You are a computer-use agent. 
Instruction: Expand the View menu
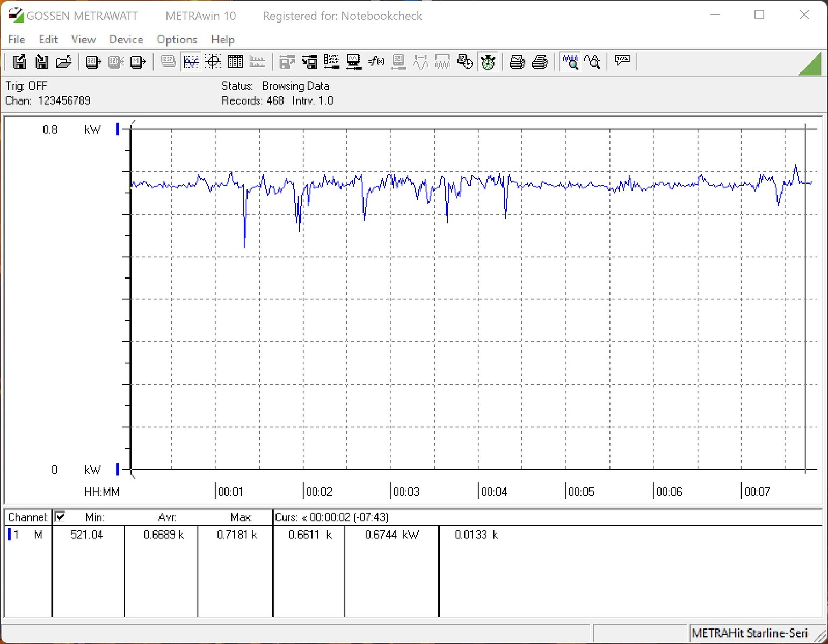click(83, 40)
